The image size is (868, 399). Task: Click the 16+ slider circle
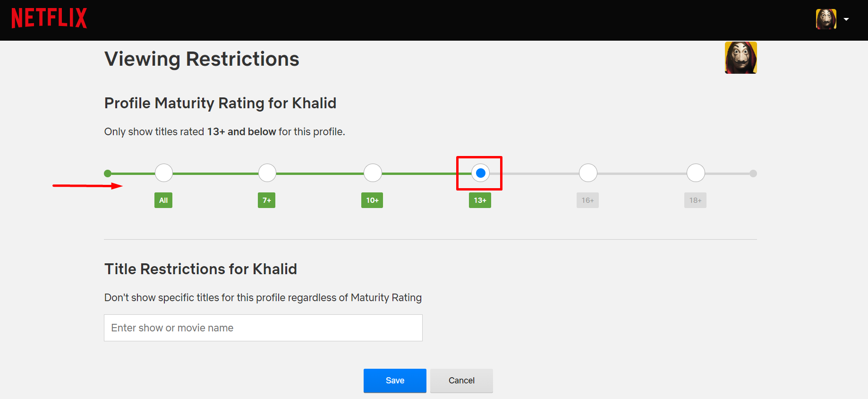tap(587, 173)
